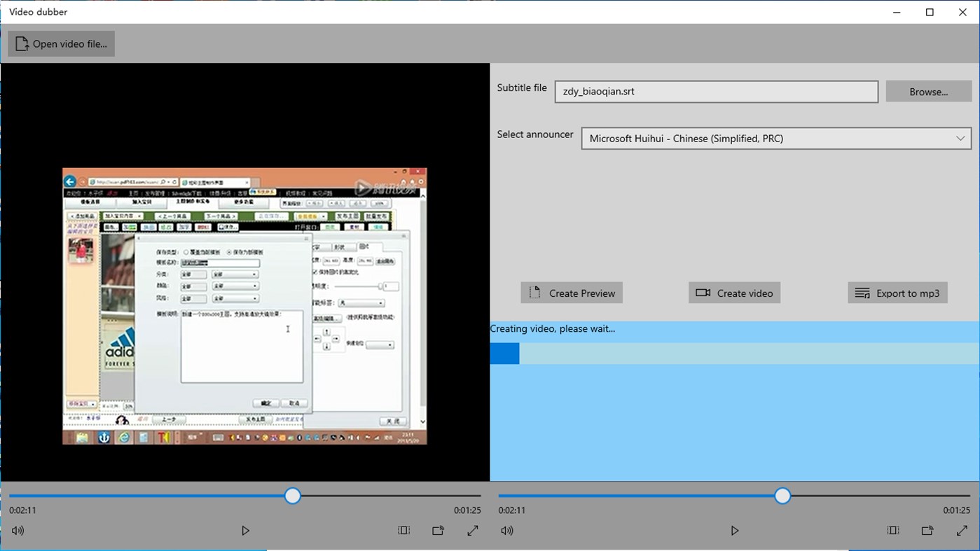This screenshot has width=980, height=551.
Task: Mute the left video player's volume
Action: pos(17,530)
